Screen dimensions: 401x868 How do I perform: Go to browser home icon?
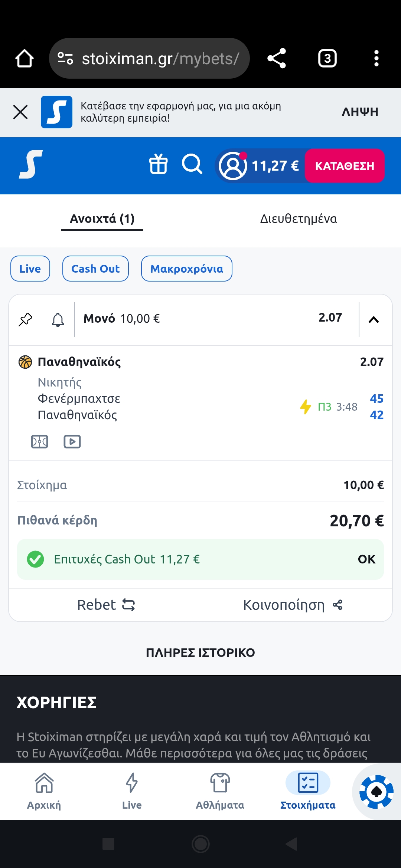pyautogui.click(x=25, y=59)
